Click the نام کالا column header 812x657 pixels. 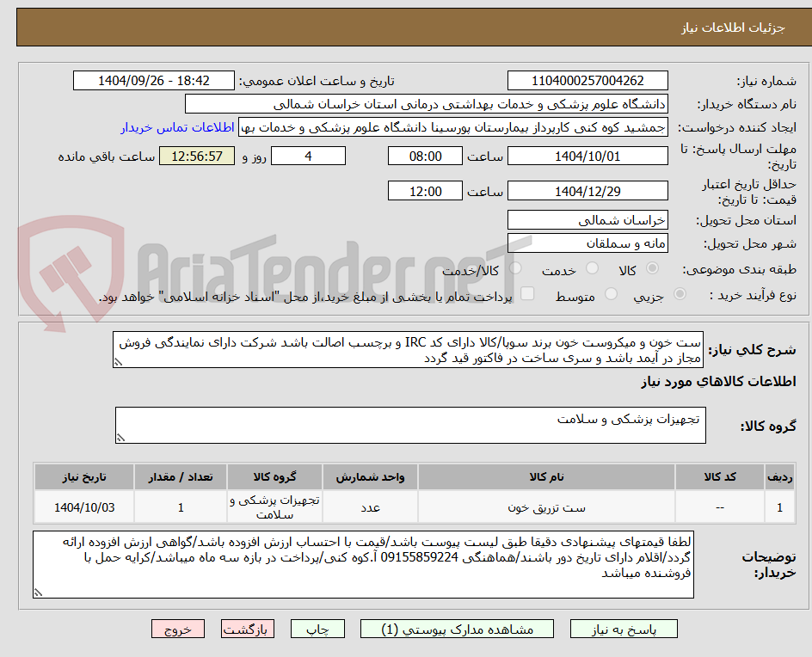coord(546,476)
